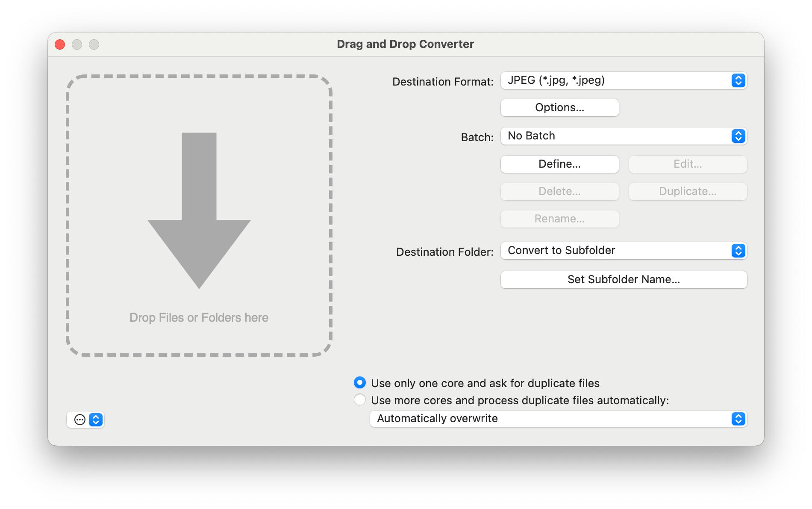This screenshot has width=812, height=509.
Task: Click the Destination Folder: label
Action: (x=445, y=252)
